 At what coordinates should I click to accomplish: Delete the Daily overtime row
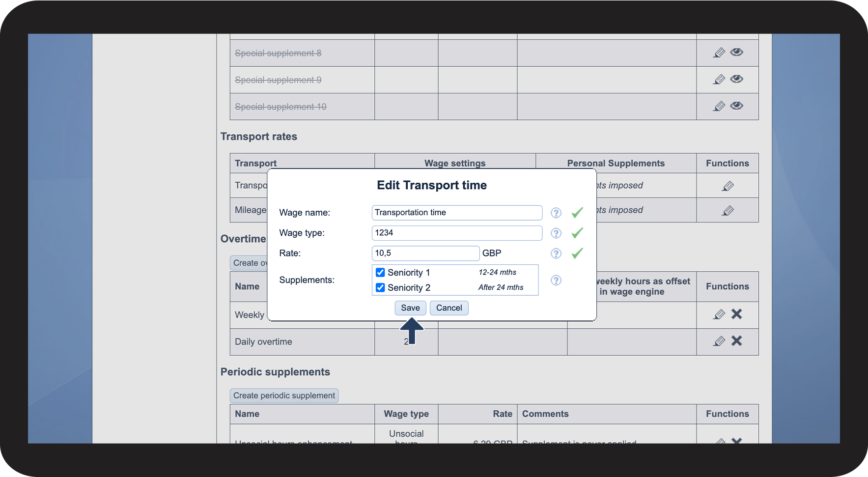pyautogui.click(x=736, y=341)
